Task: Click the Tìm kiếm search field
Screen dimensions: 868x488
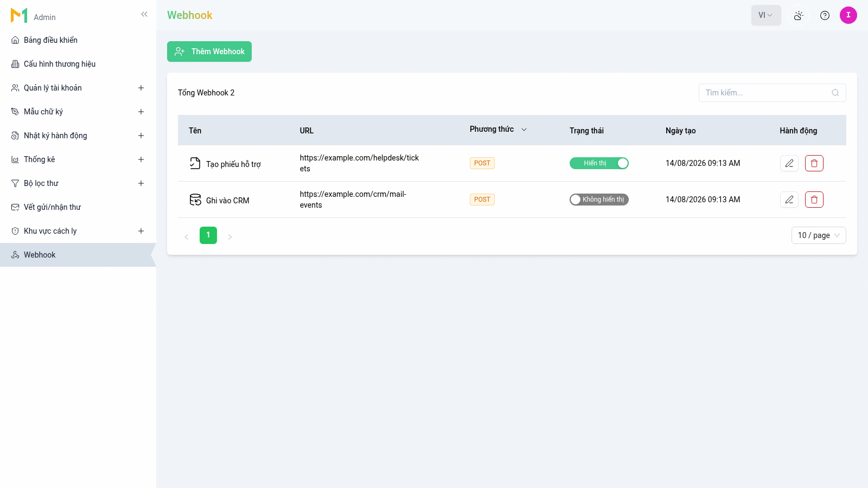Action: (x=773, y=93)
